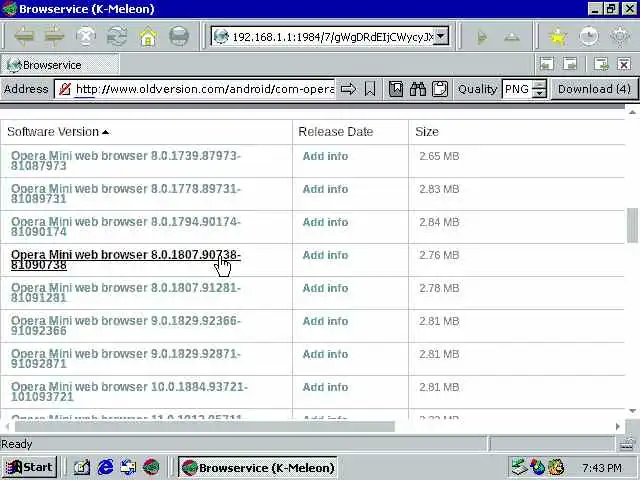The height and width of the screenshot is (480, 640).
Task: Click the Browservice go arrow button
Action: 348,89
